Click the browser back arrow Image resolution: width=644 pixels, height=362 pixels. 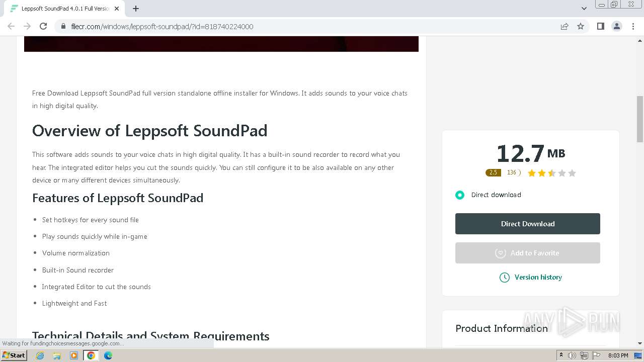11,26
